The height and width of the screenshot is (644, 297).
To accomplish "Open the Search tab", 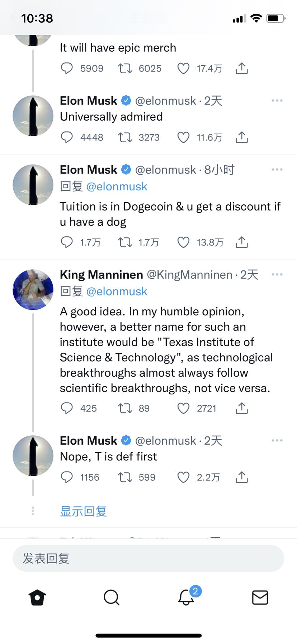I will (111, 598).
